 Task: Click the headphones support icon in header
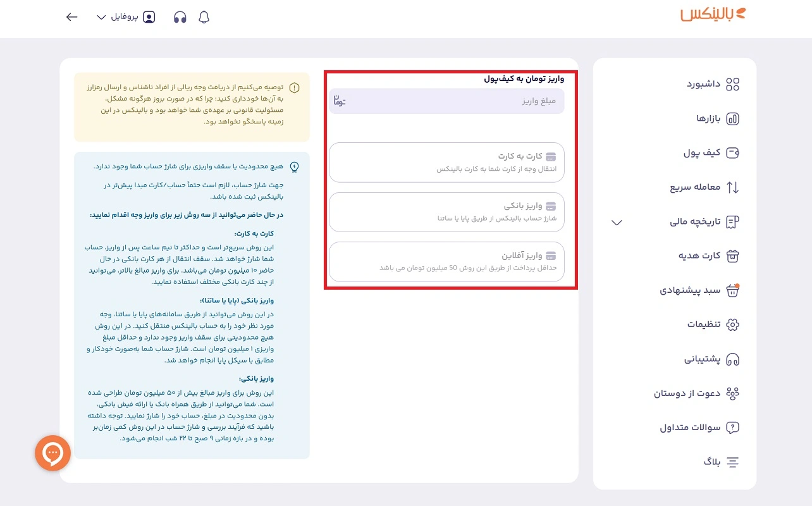pyautogui.click(x=180, y=17)
